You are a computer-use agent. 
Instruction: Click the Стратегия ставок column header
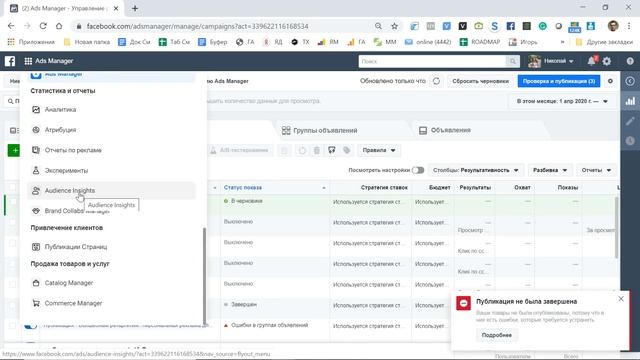pyautogui.click(x=384, y=188)
